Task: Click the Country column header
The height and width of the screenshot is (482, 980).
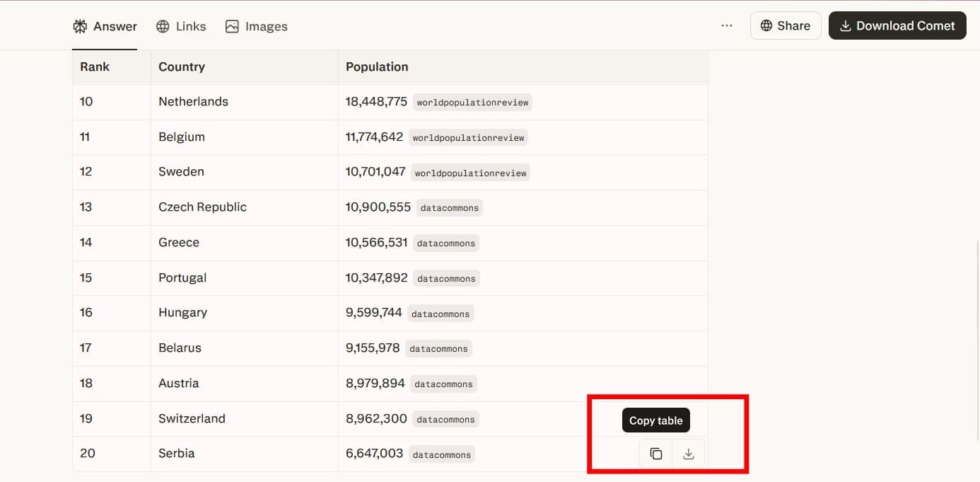Action: tap(245, 67)
